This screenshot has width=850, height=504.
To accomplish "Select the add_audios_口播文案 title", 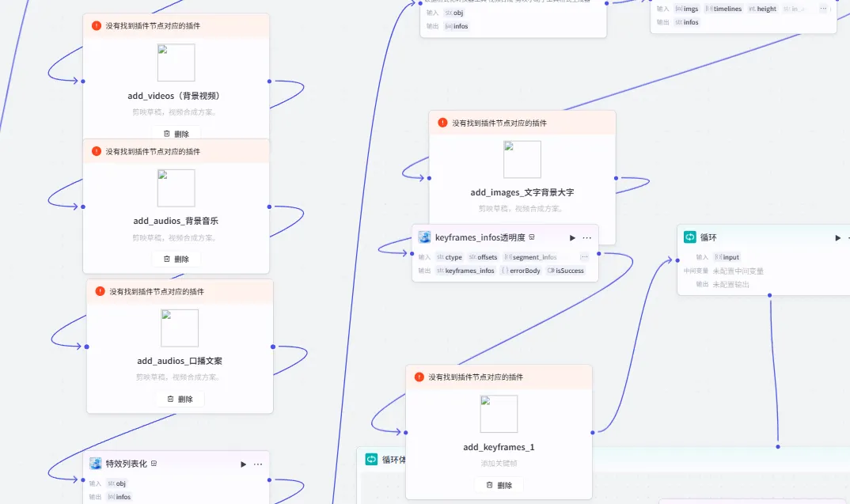I will 180,361.
